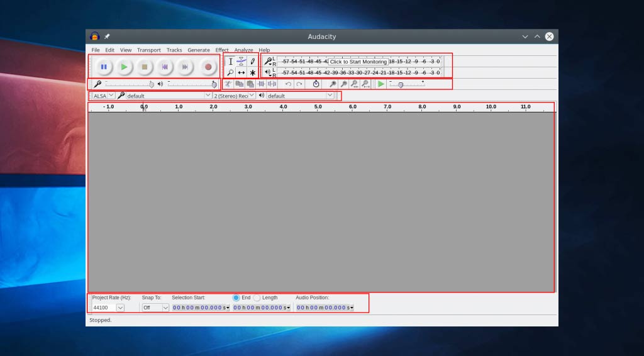The height and width of the screenshot is (356, 644).
Task: Open the Generate menu
Action: 199,50
